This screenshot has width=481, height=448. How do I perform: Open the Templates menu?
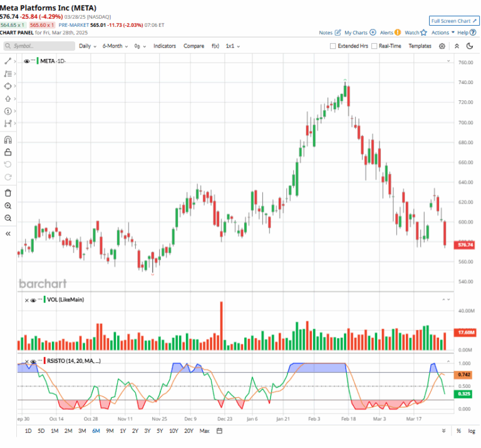pyautogui.click(x=420, y=46)
